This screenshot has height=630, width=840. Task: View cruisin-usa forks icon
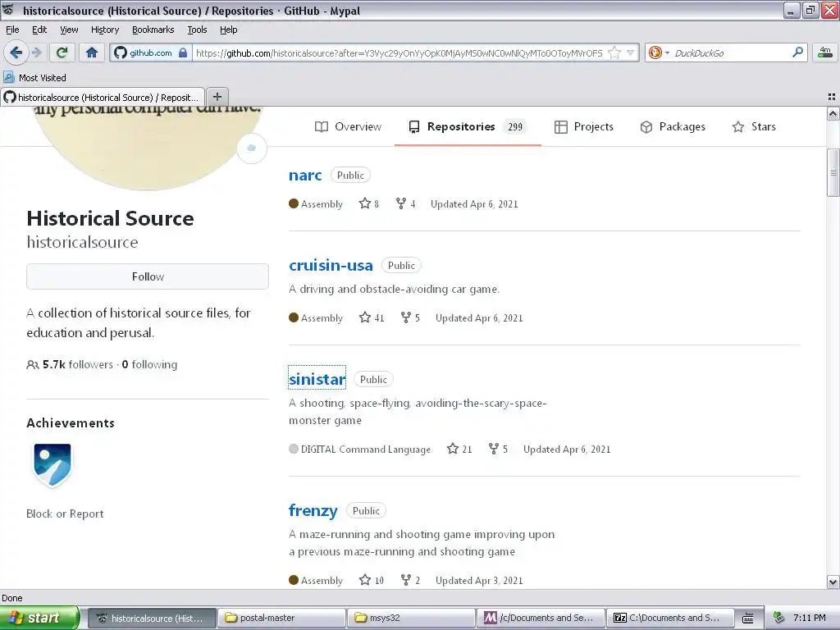click(405, 317)
